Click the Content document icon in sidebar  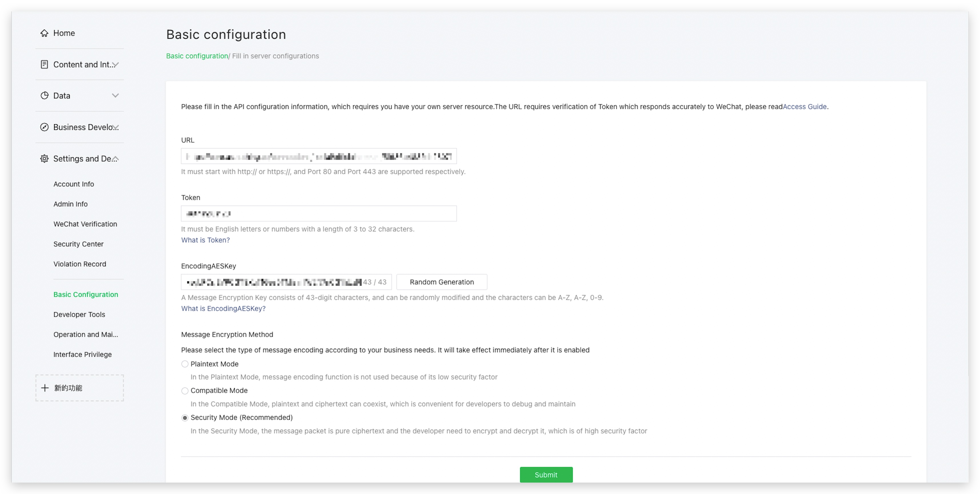pyautogui.click(x=45, y=64)
